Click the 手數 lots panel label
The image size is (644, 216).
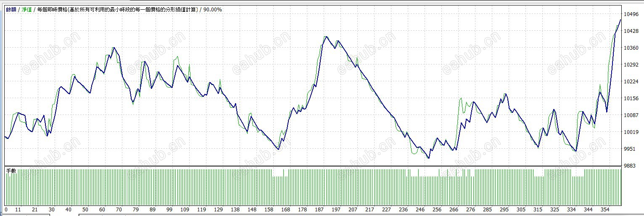pyautogui.click(x=11, y=171)
